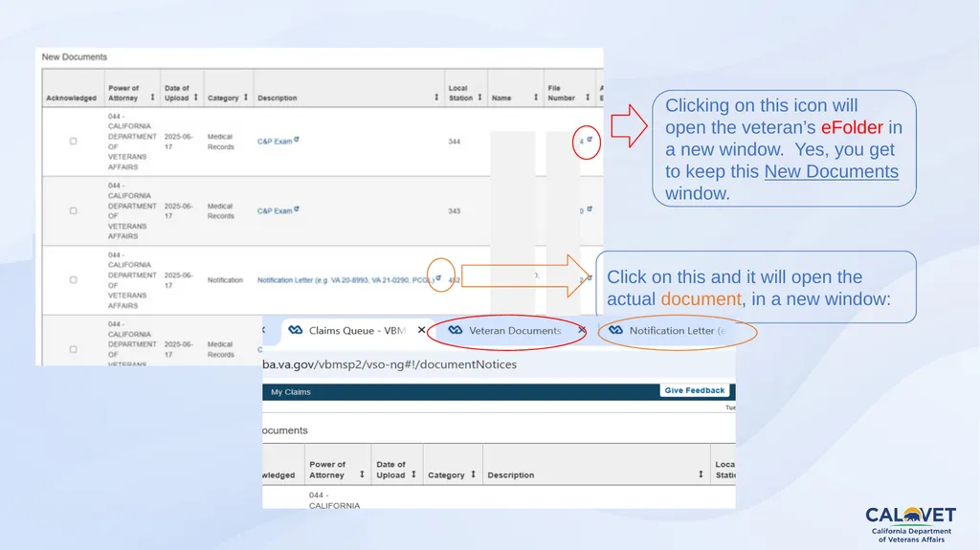
Task: Click the New Documents heading of the upper table
Action: 75,56
